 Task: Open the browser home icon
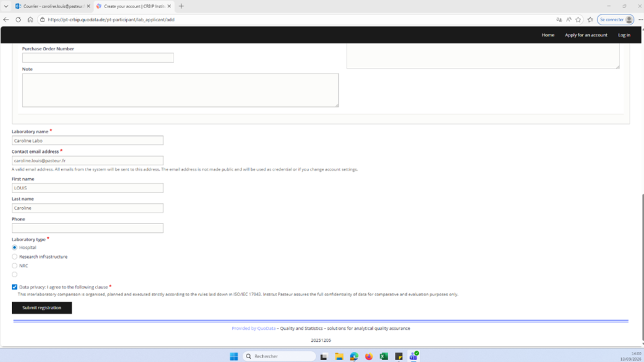(x=30, y=20)
